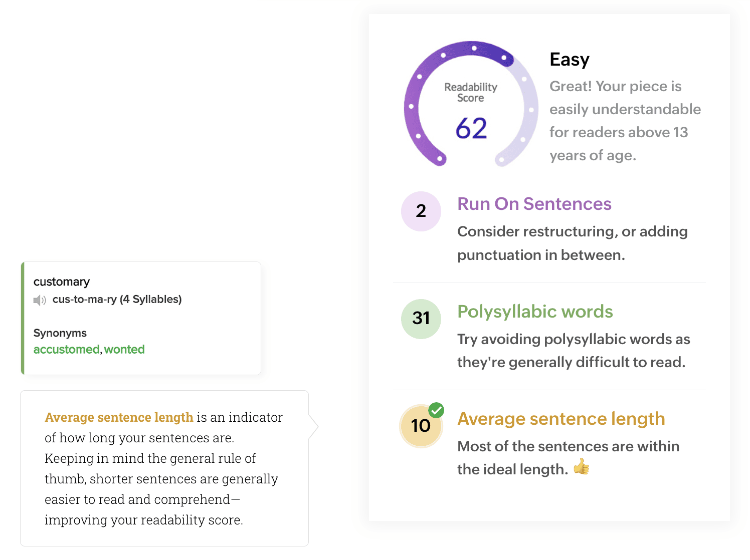Click the thumbs up emoji
The width and height of the screenshot is (750, 560).
coord(581,468)
